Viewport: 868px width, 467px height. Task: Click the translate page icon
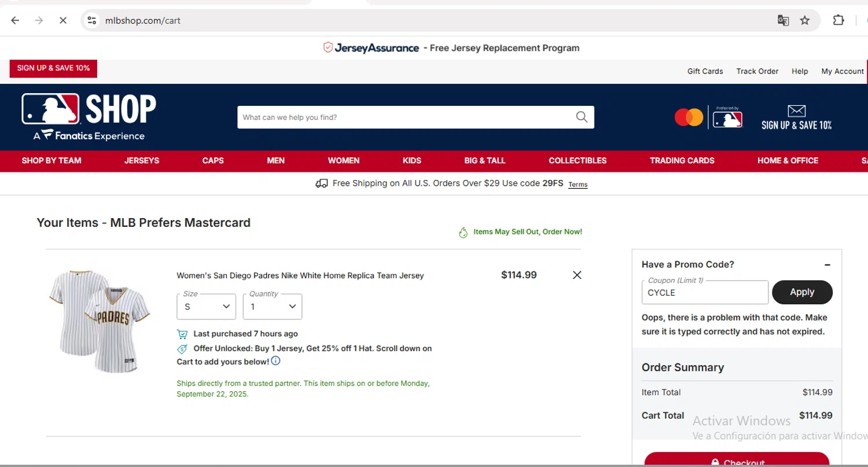(x=783, y=20)
